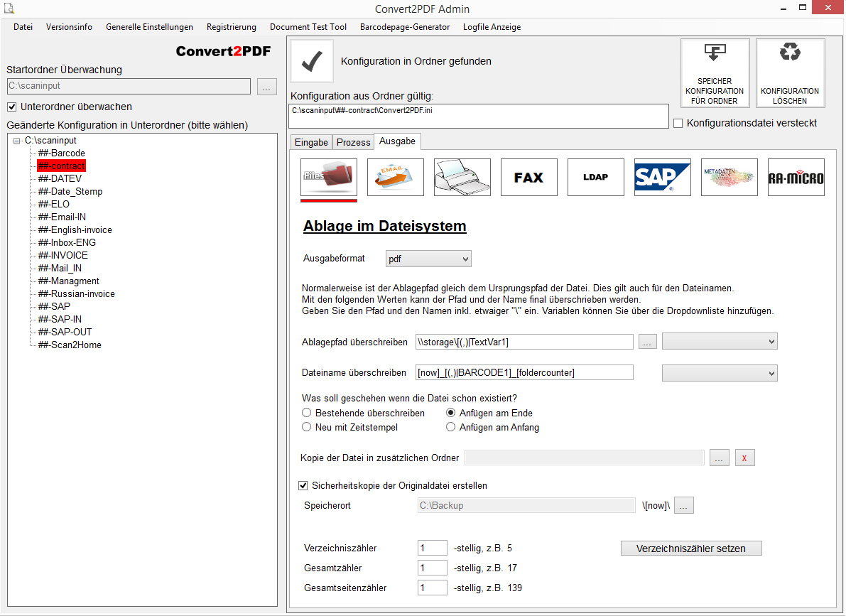846x616 pixels.
Task: Browse for Ablagepfad folder
Action: coord(647,342)
